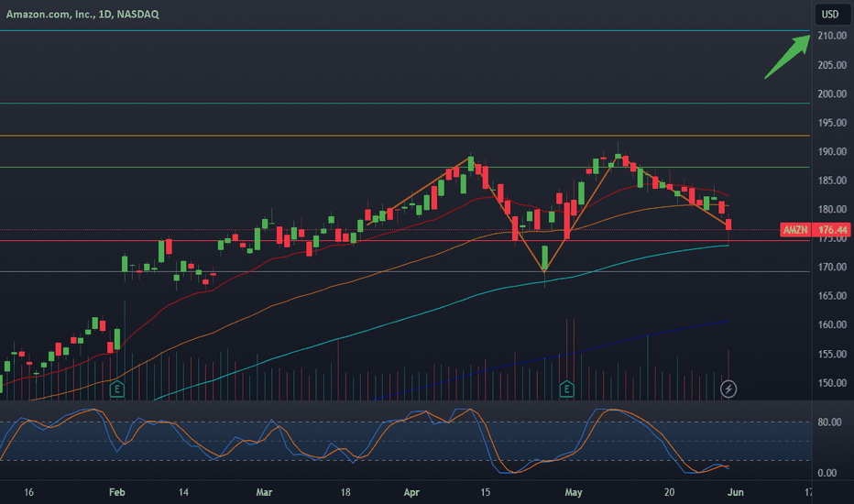The width and height of the screenshot is (854, 504).
Task: Click the lightning bolt event icon
Action: coord(728,389)
